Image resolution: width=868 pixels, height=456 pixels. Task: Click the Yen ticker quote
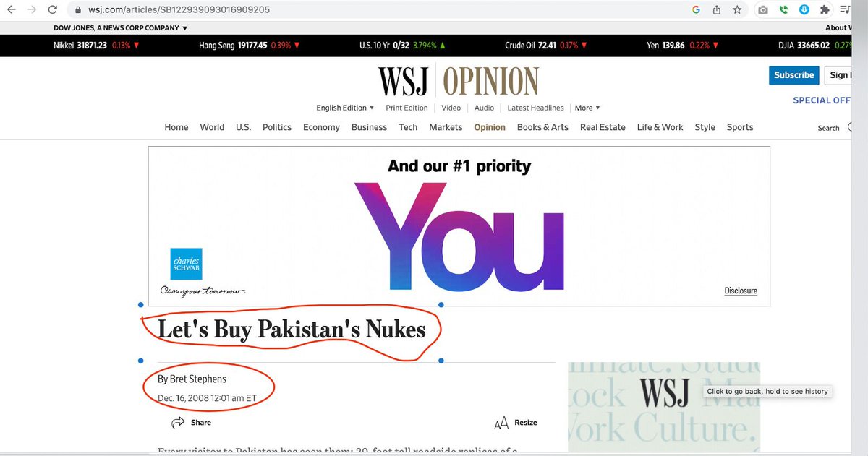click(683, 46)
